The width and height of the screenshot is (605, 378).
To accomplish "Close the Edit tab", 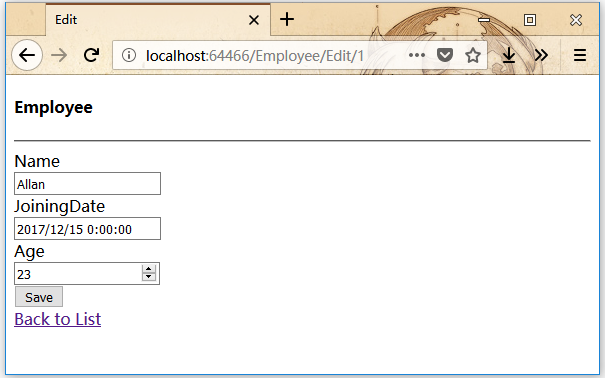I will tap(254, 20).
